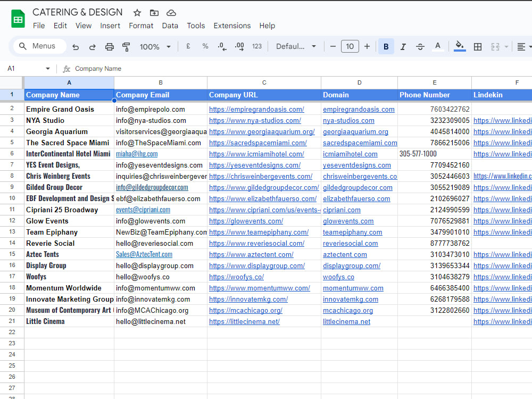532x399 pixels.
Task: Open the File menu
Action: coord(39,26)
